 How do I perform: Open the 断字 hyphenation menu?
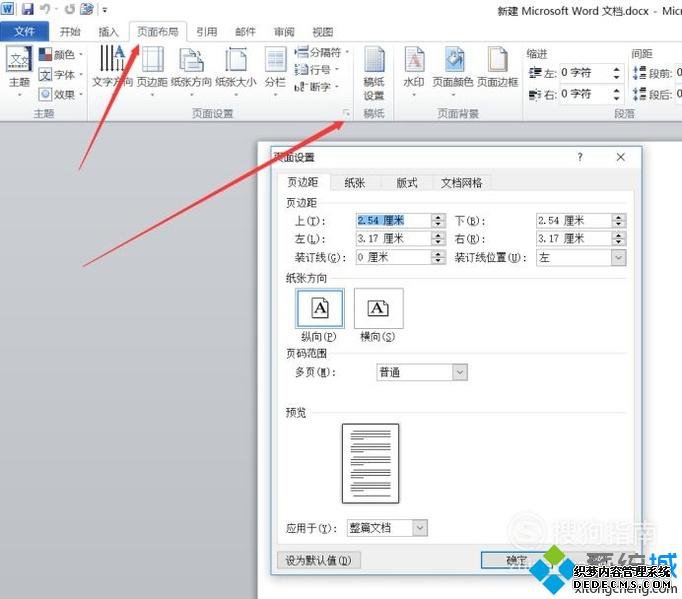tap(317, 87)
